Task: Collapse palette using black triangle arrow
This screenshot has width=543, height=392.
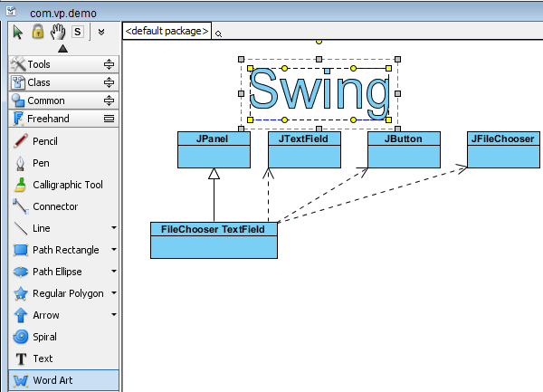Action: 62,49
